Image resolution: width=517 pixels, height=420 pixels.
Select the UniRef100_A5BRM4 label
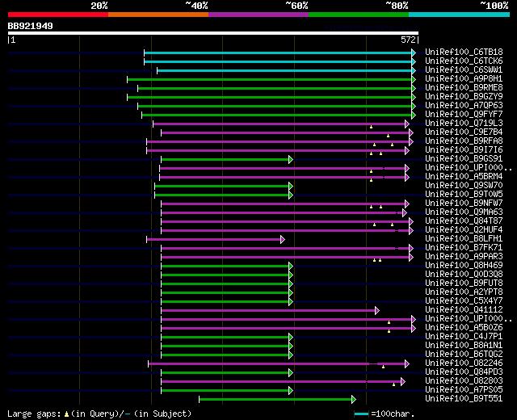464,177
